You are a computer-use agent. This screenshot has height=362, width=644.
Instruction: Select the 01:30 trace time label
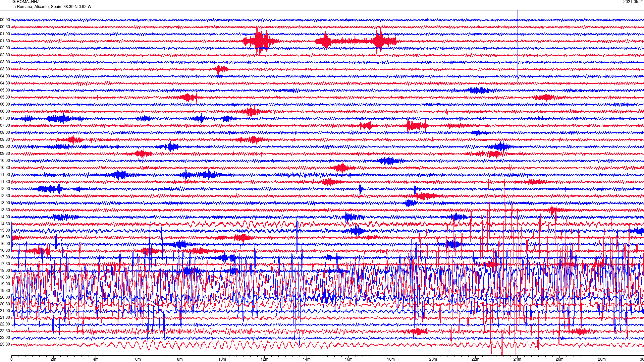[5, 41]
